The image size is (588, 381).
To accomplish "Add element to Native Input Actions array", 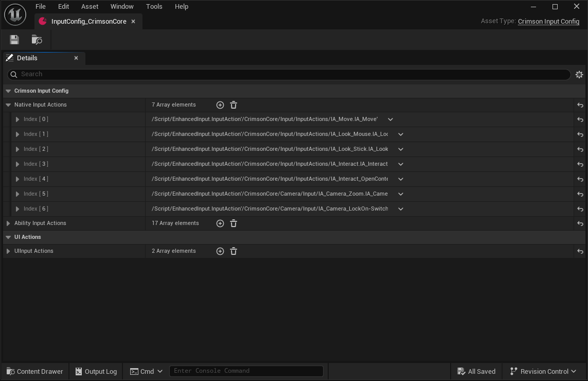I will 220,105.
